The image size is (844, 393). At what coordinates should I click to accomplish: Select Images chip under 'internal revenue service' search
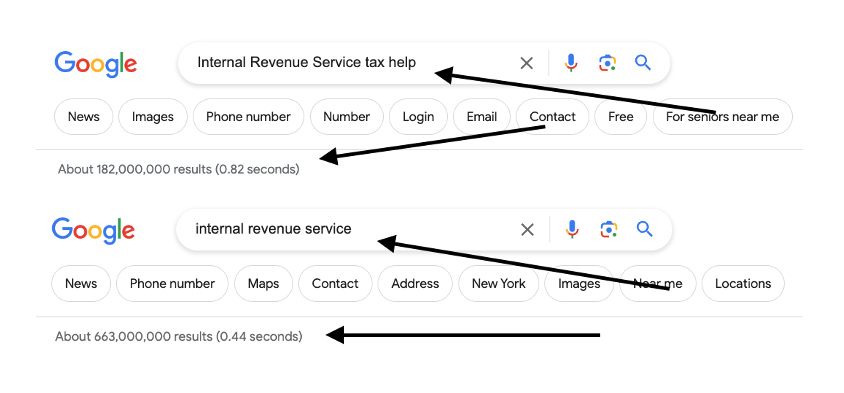pyautogui.click(x=579, y=284)
